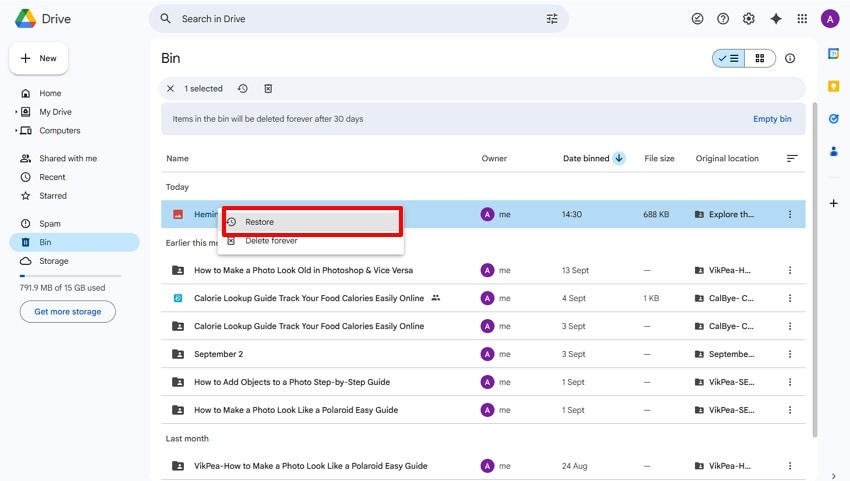Open search filter options in search bar

(x=552, y=19)
